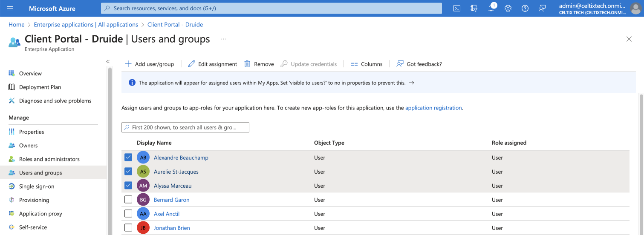Open the Provisioning menu item
644x235 pixels.
click(x=34, y=200)
